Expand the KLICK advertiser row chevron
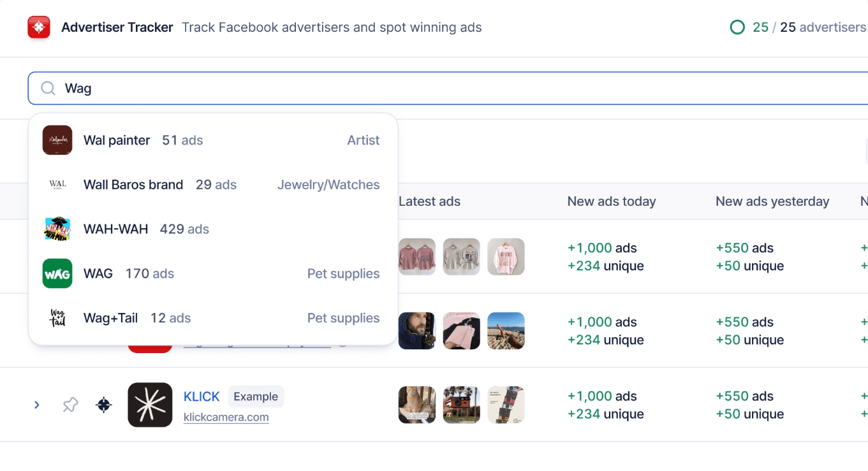This screenshot has height=471, width=868. pyautogui.click(x=37, y=405)
